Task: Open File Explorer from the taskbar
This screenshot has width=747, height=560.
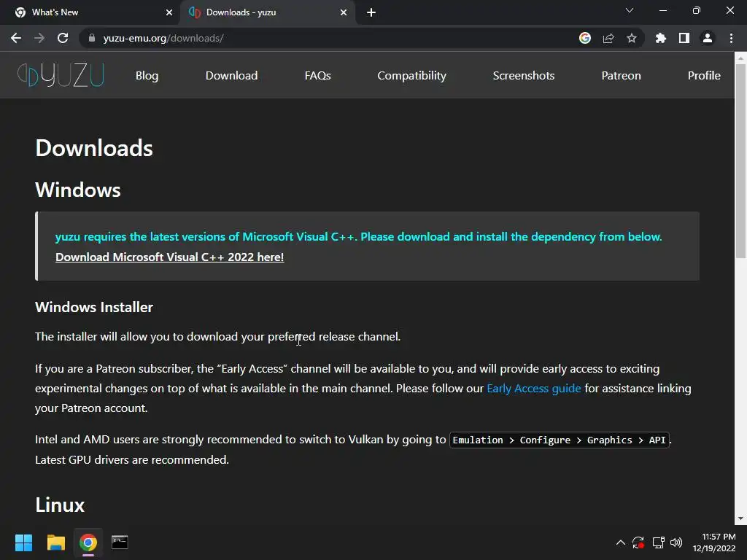Action: point(55,542)
